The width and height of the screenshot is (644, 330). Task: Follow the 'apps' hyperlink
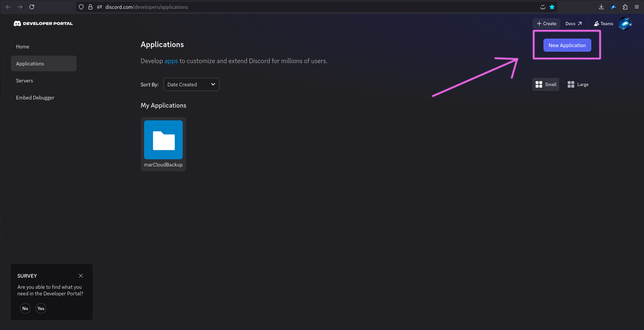171,61
